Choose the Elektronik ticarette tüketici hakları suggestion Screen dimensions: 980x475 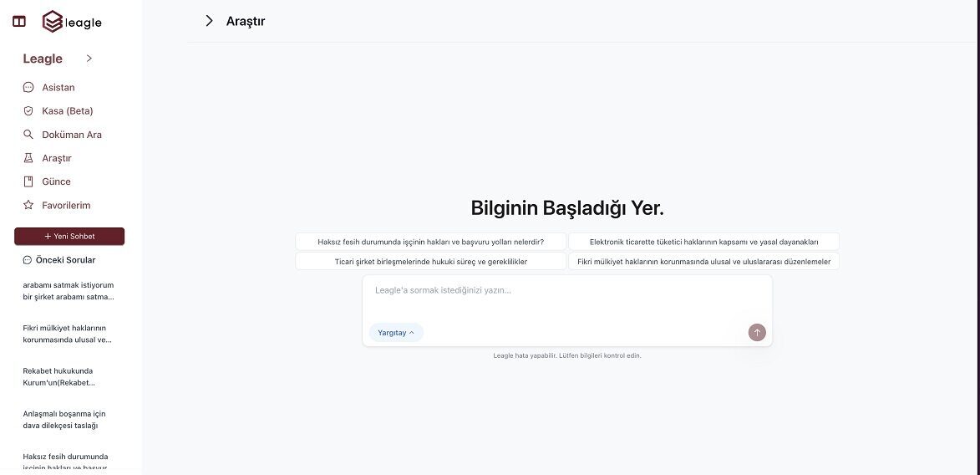(x=703, y=242)
